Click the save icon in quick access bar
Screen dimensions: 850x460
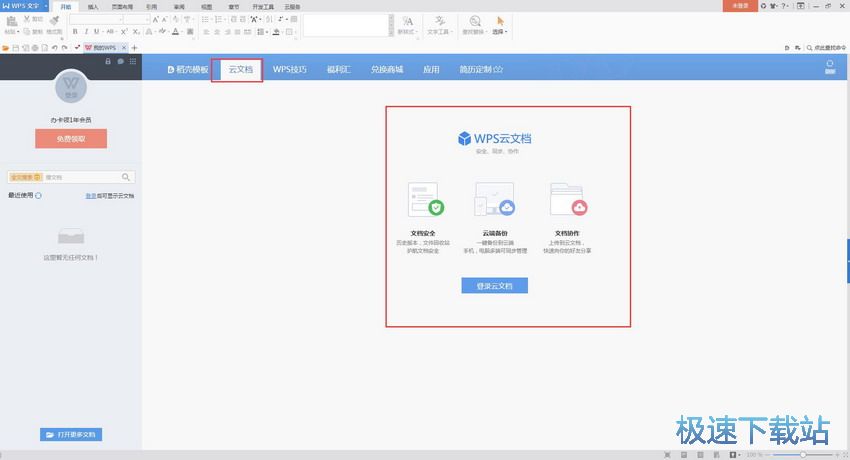coord(16,48)
